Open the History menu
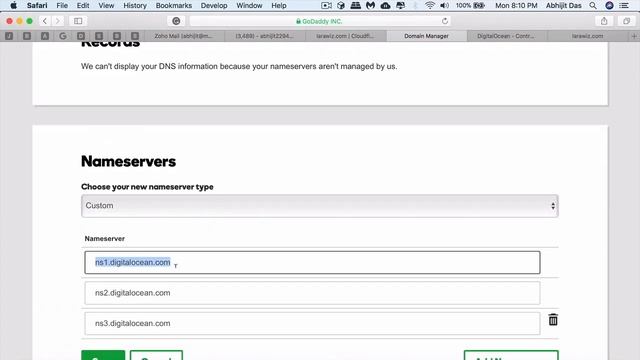 tap(135, 6)
